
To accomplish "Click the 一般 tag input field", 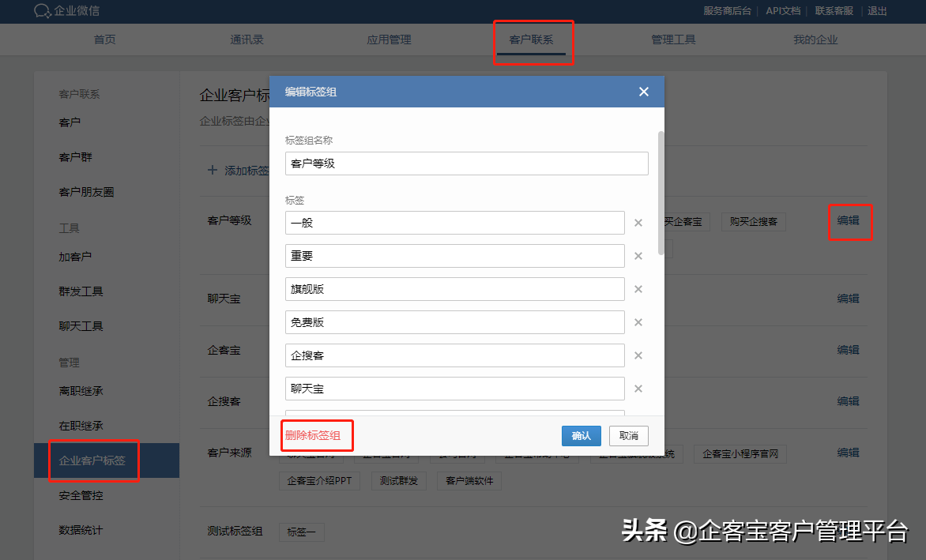I will 455,223.
